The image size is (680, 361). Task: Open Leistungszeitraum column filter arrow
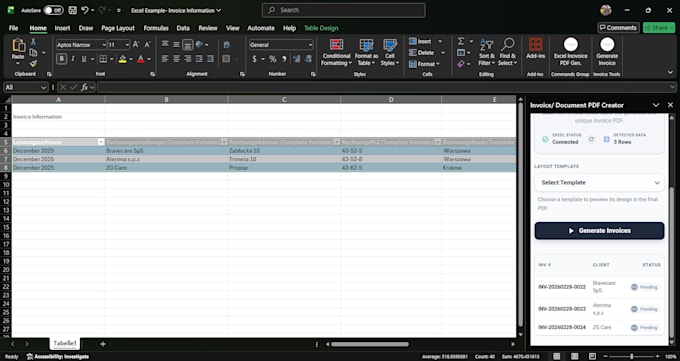point(101,142)
